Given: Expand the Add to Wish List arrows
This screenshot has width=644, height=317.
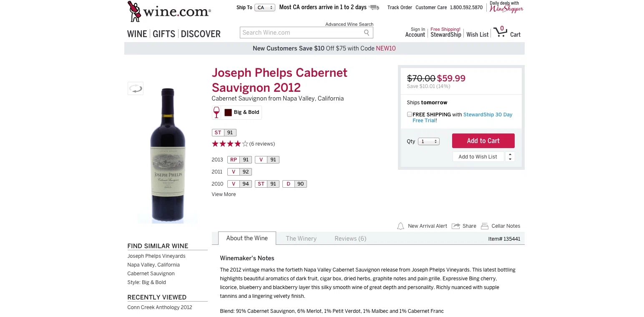Looking at the screenshot, I should pos(510,157).
